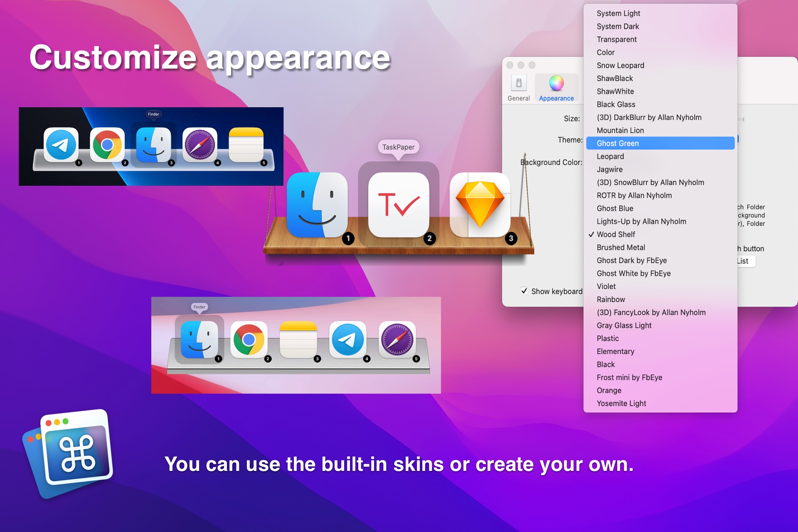798x532 pixels.
Task: Choose the Rainbow theme
Action: pos(660,299)
